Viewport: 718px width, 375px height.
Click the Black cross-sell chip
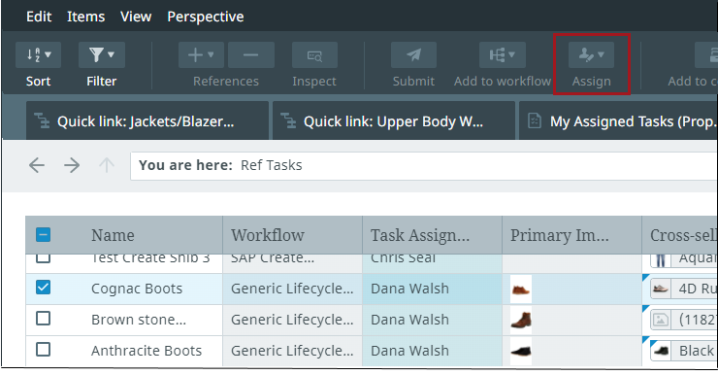(684, 351)
